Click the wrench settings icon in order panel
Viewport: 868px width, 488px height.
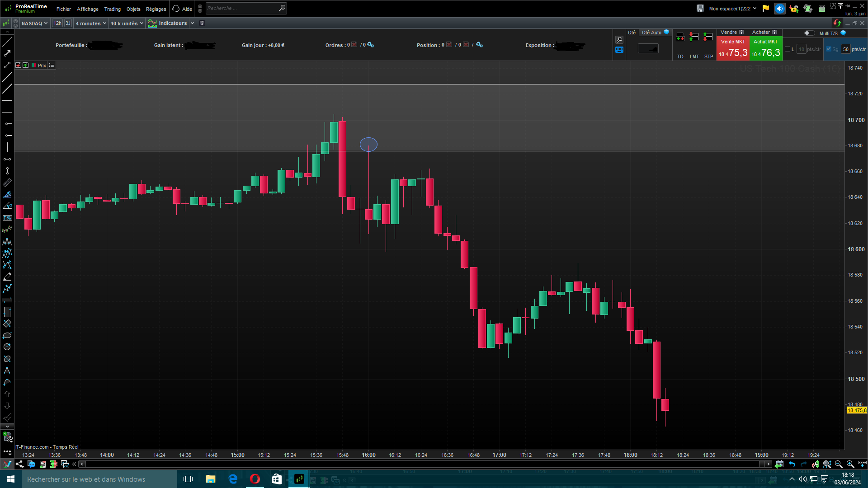tap(619, 40)
